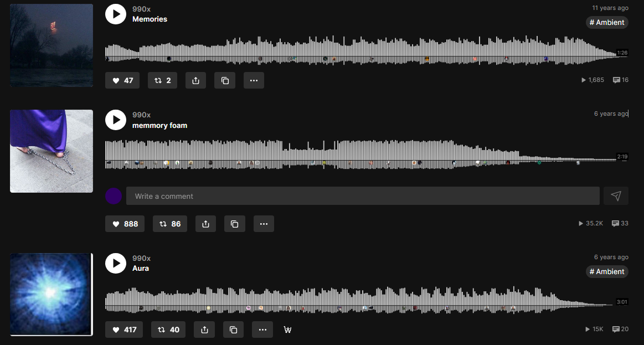Image resolution: width=644 pixels, height=345 pixels.
Task: Open the Ambient tag on Aura
Action: coord(607,271)
